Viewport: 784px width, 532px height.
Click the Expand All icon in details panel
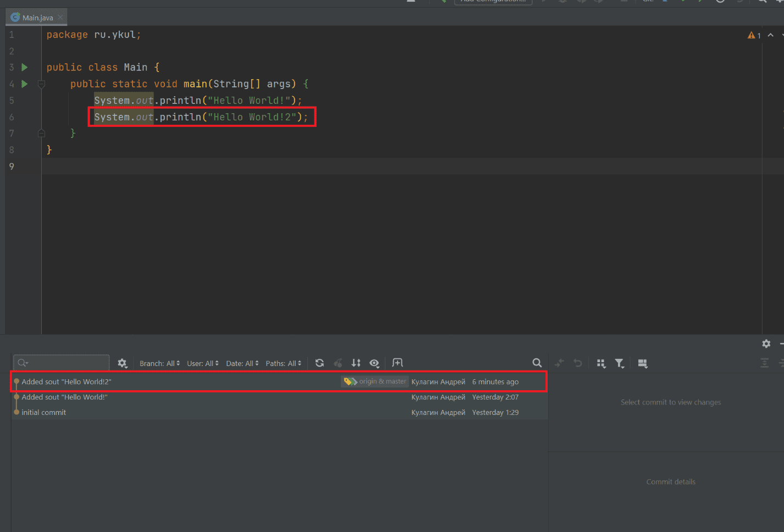click(764, 363)
